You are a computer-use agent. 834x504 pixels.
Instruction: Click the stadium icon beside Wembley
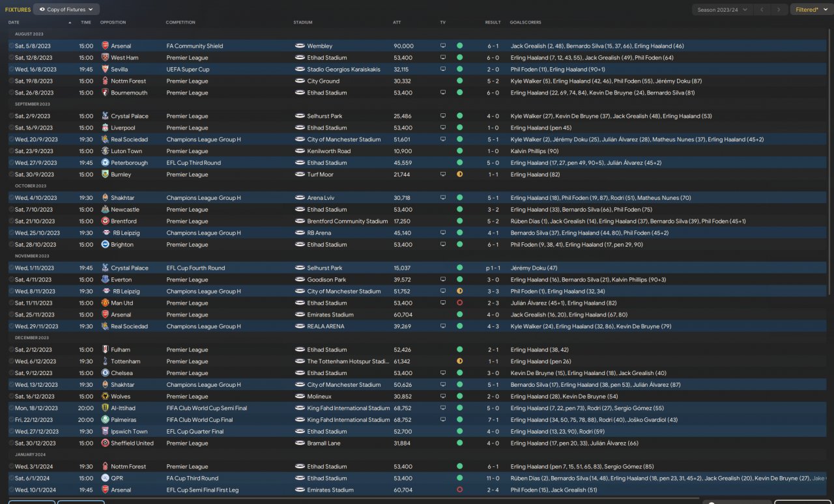(x=300, y=46)
